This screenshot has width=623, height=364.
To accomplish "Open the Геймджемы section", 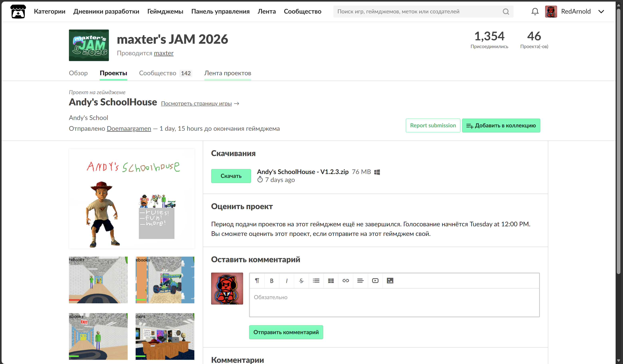I will tap(165, 11).
